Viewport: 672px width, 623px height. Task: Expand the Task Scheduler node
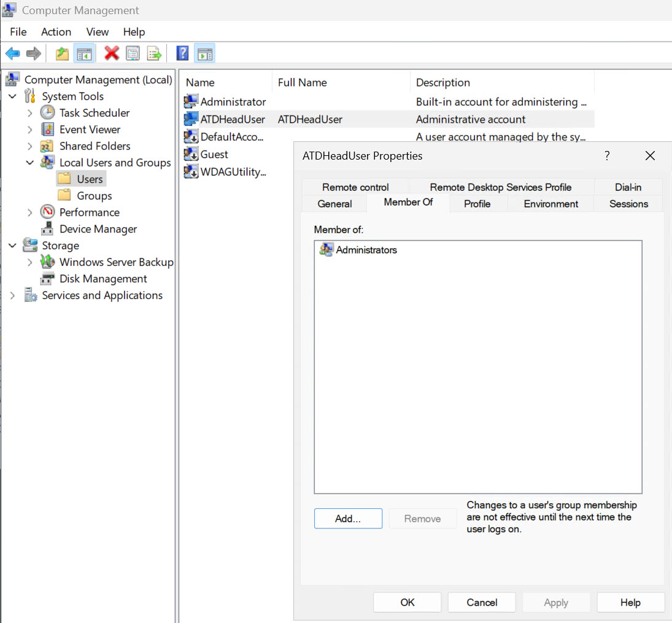click(29, 113)
